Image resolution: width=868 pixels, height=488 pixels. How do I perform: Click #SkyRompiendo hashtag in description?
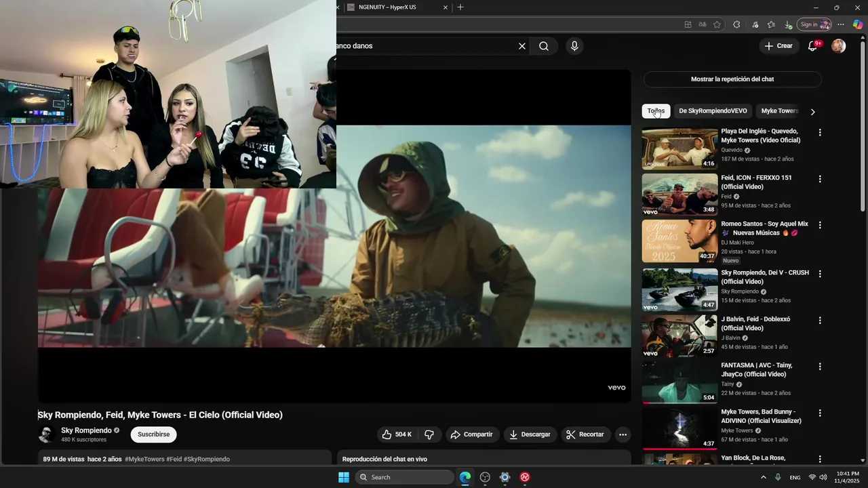pos(207,459)
